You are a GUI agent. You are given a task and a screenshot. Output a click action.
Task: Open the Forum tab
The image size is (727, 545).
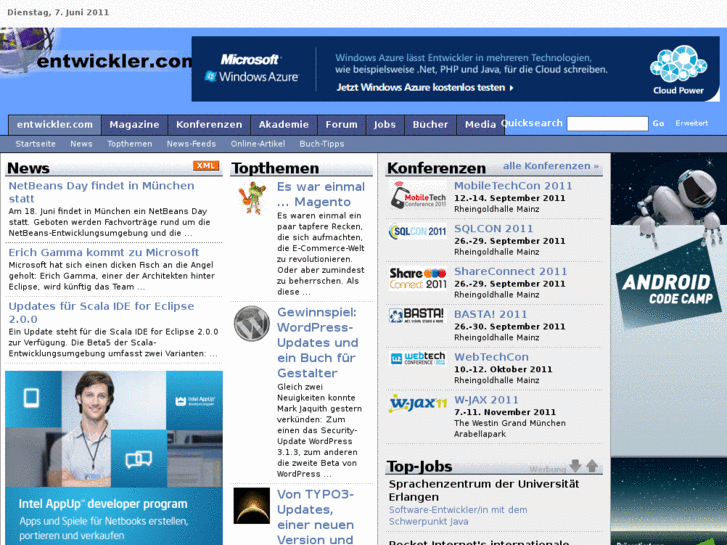tap(341, 125)
